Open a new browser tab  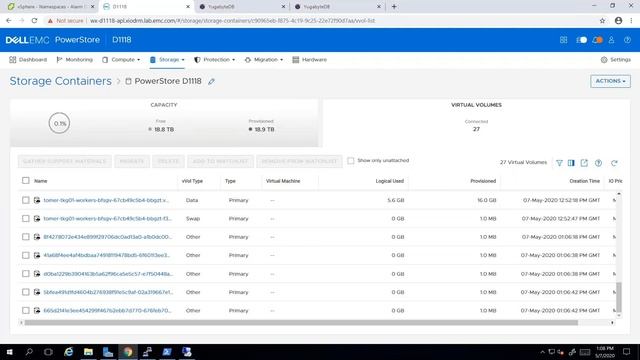[394, 7]
